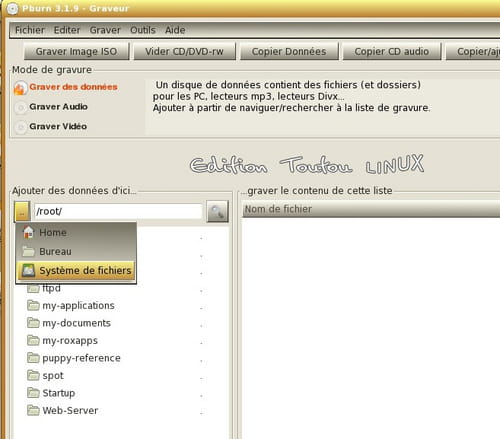Click Copier Données button
Screen dimensions: 500x439
[x=289, y=51]
